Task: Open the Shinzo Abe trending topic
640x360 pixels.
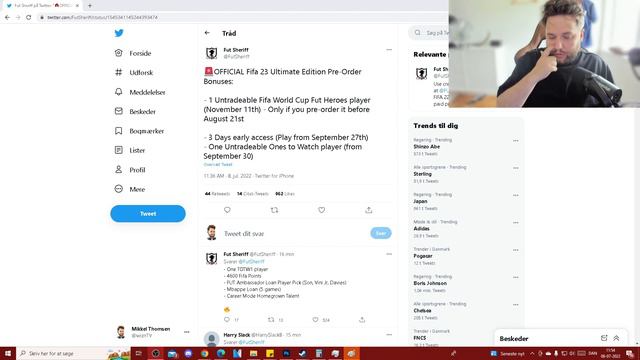Action: (427, 147)
